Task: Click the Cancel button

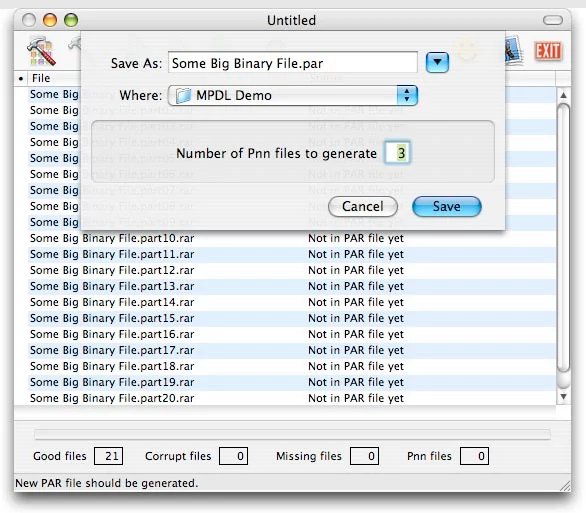Action: 363,206
